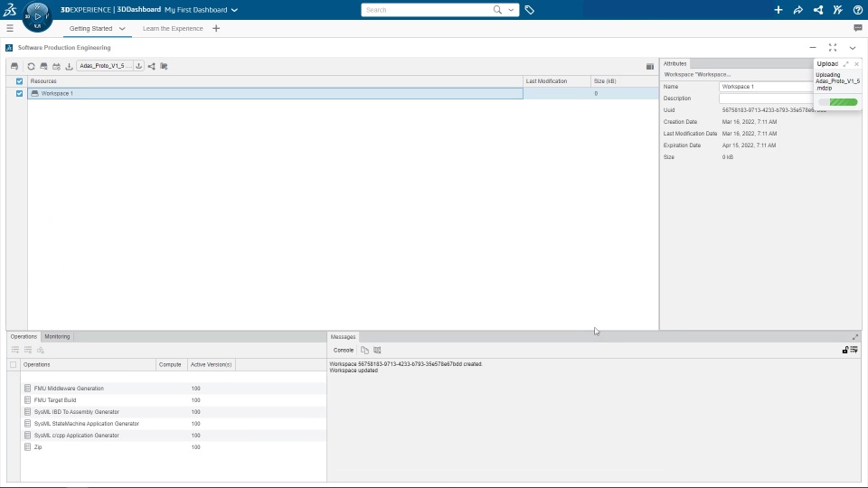Viewport: 868px width, 488px height.
Task: Click the delete workspace icon
Action: (x=43, y=66)
